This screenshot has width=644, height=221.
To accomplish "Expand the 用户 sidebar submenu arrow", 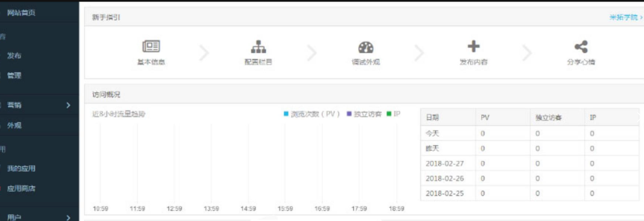I will tap(68, 218).
